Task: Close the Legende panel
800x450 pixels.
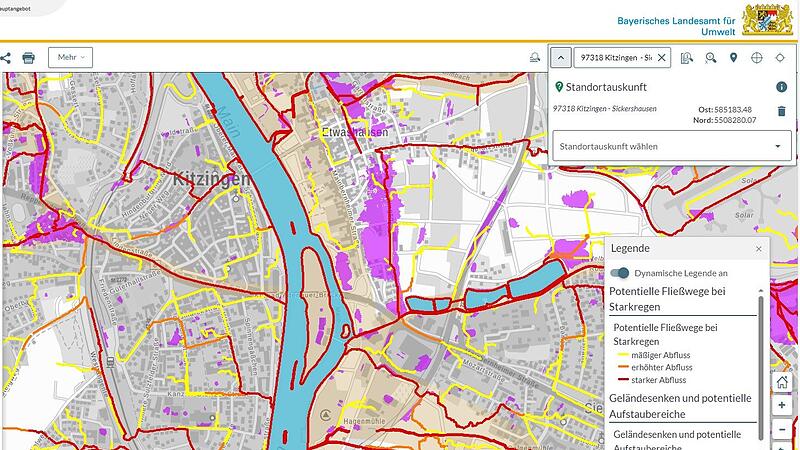Action: pyautogui.click(x=758, y=249)
